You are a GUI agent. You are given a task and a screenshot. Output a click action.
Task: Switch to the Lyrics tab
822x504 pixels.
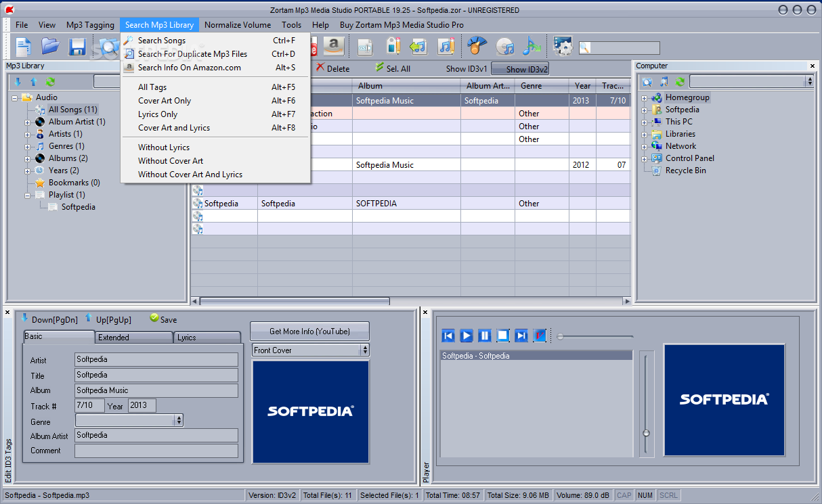point(207,337)
